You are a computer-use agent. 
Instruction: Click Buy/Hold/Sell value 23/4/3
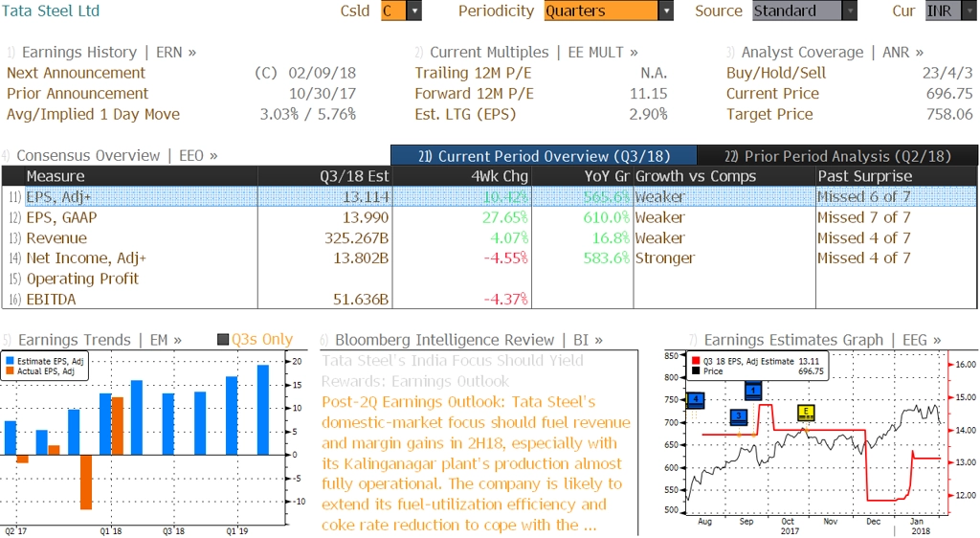(x=947, y=73)
